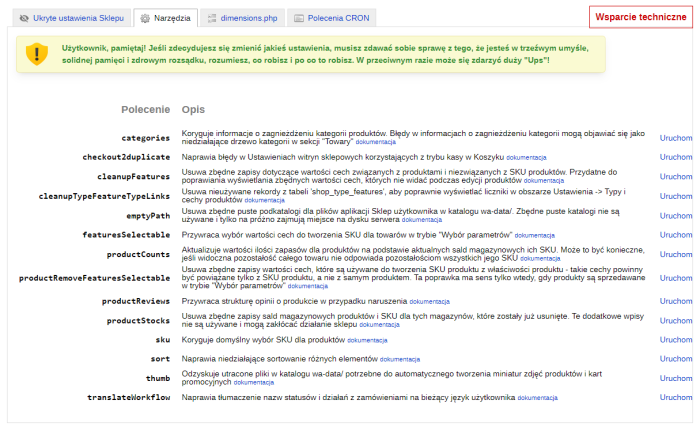
Task: Open dokumentacja link for translateWorkflow
Action: [x=538, y=398]
